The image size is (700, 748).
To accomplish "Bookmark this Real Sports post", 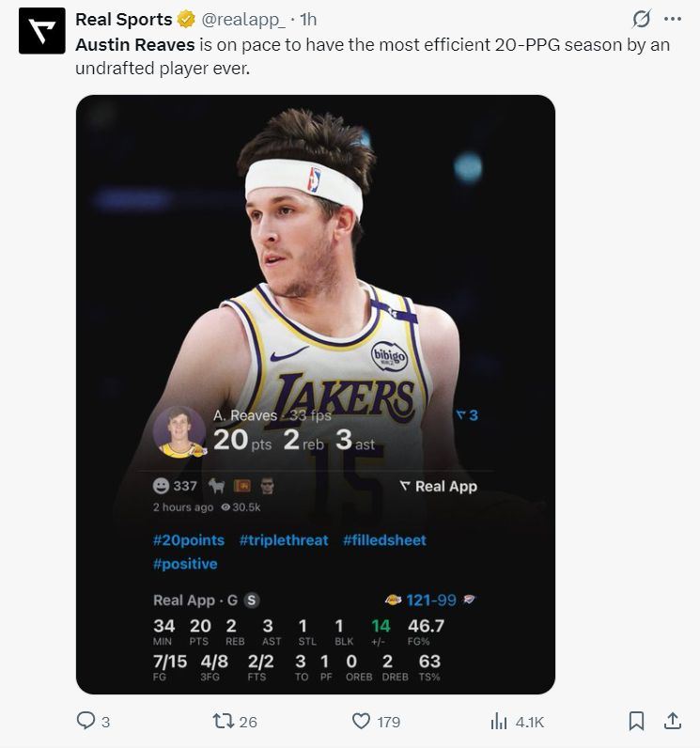I will (x=636, y=722).
